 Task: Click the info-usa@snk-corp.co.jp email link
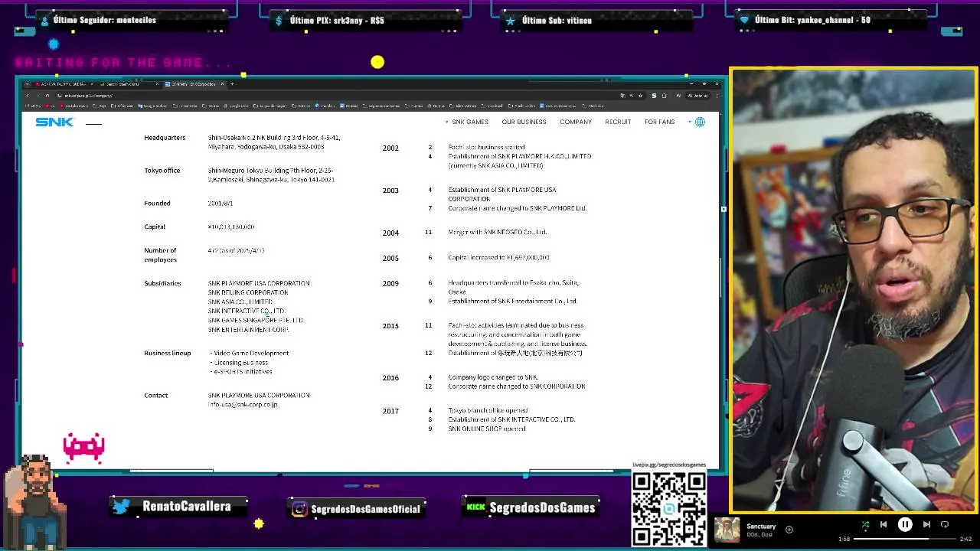click(243, 405)
